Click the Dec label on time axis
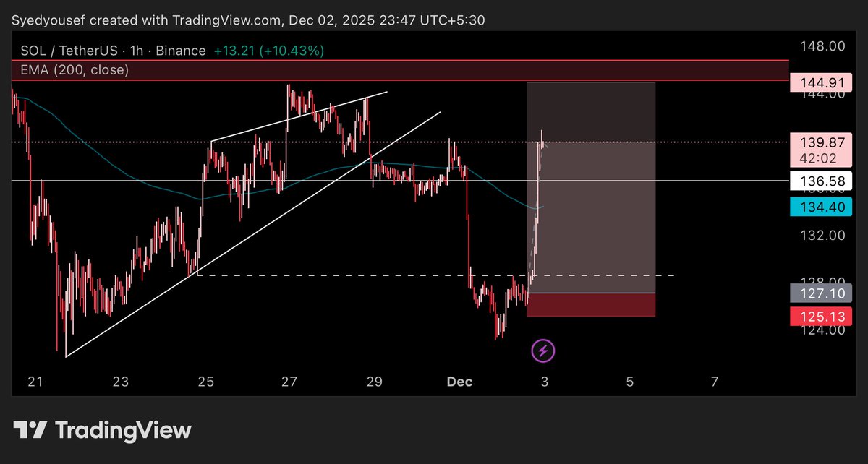Image resolution: width=868 pixels, height=464 pixels. pyautogui.click(x=459, y=381)
